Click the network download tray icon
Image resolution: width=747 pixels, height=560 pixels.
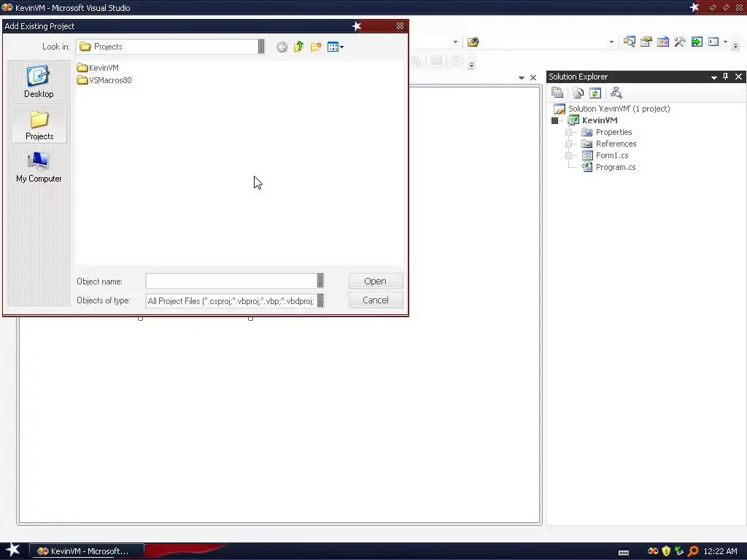click(679, 551)
